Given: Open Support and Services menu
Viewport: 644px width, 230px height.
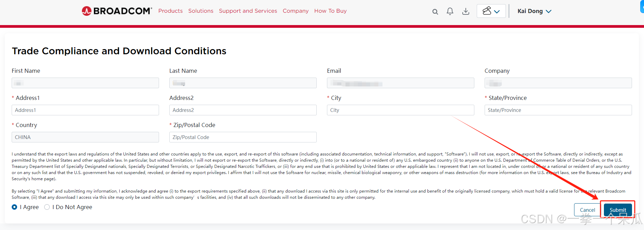Looking at the screenshot, I should 248,11.
